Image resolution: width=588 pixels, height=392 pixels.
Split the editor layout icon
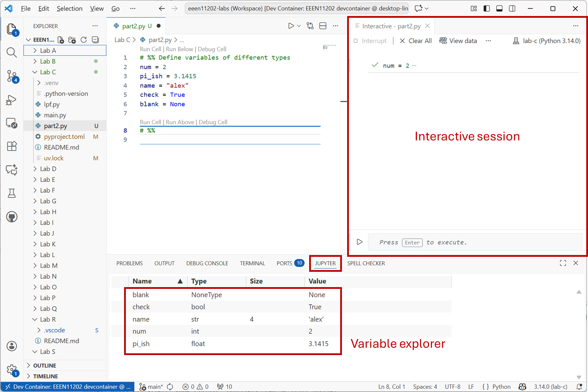[323, 26]
